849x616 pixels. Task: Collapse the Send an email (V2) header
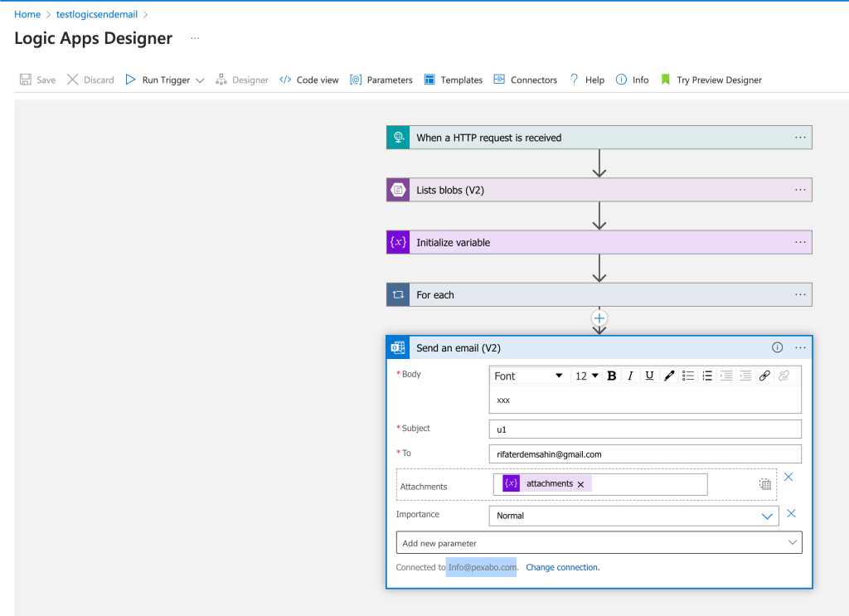coord(599,347)
